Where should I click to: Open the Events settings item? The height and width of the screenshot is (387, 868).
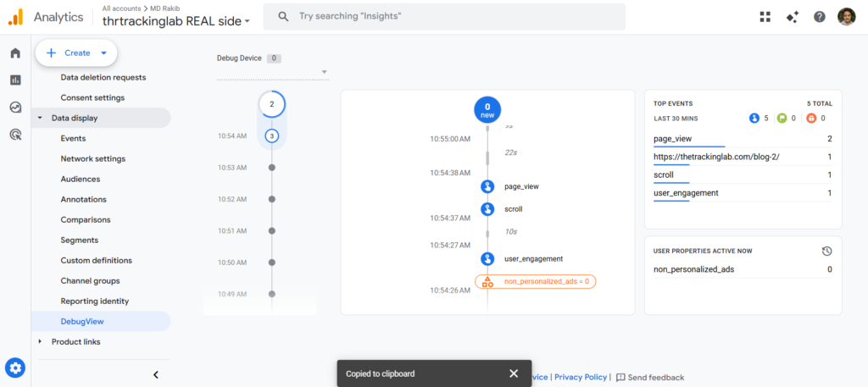coord(73,138)
